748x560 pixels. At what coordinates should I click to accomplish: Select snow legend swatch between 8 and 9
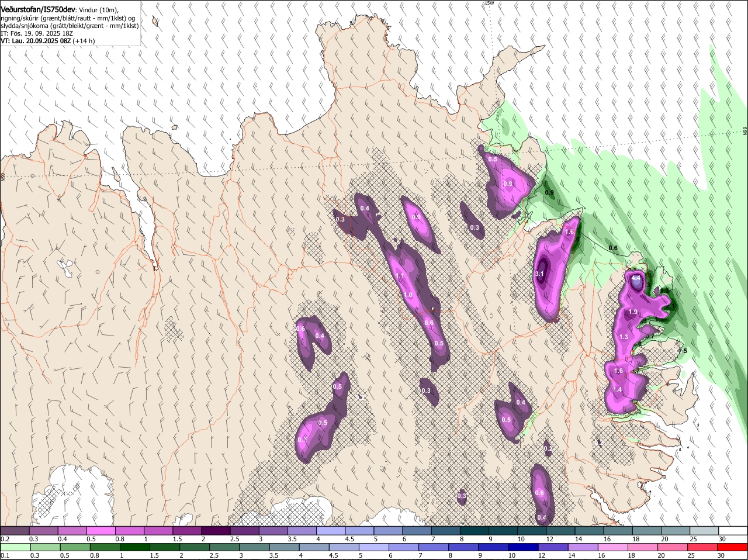475,531
